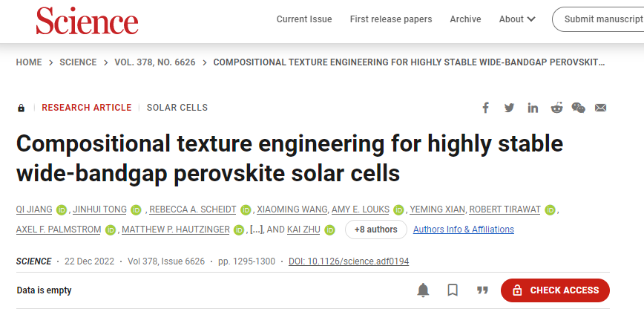644x309 pixels.
Task: Expand the About dropdown menu
Action: 517,19
